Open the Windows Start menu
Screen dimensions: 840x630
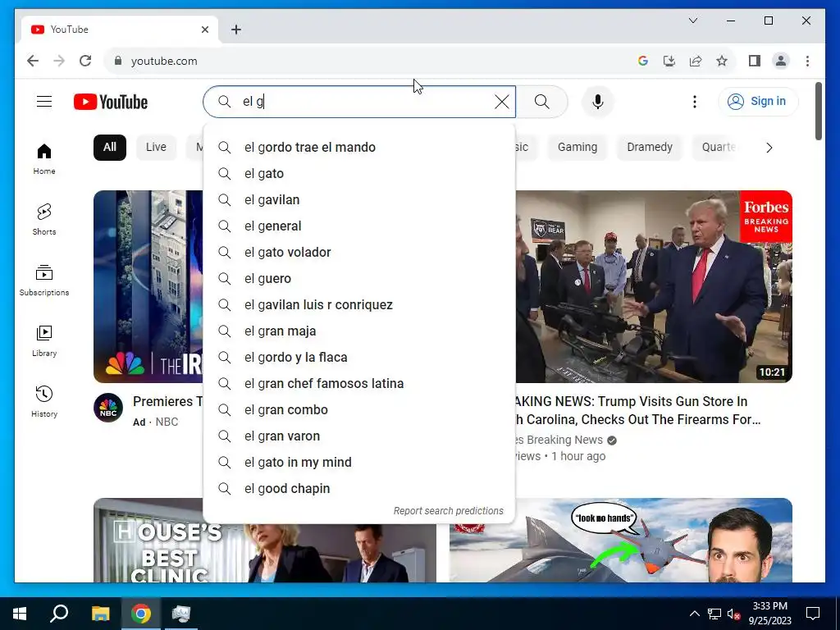coord(20,614)
